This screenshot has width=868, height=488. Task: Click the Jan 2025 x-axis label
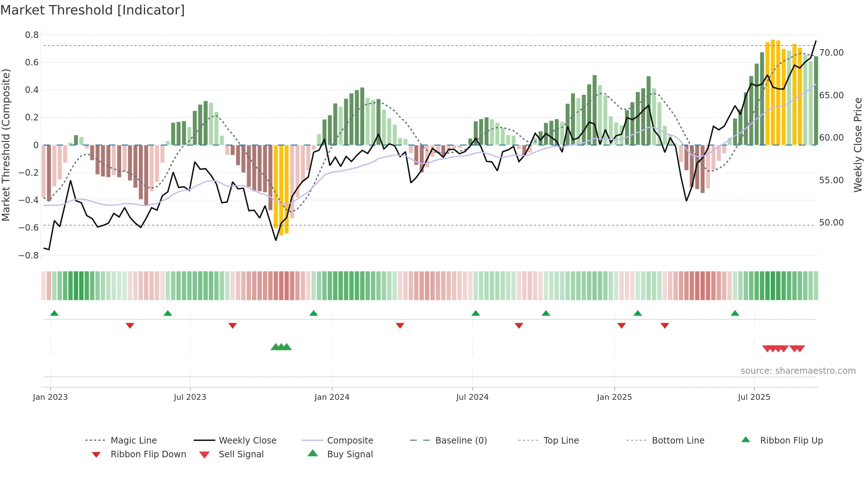point(614,397)
